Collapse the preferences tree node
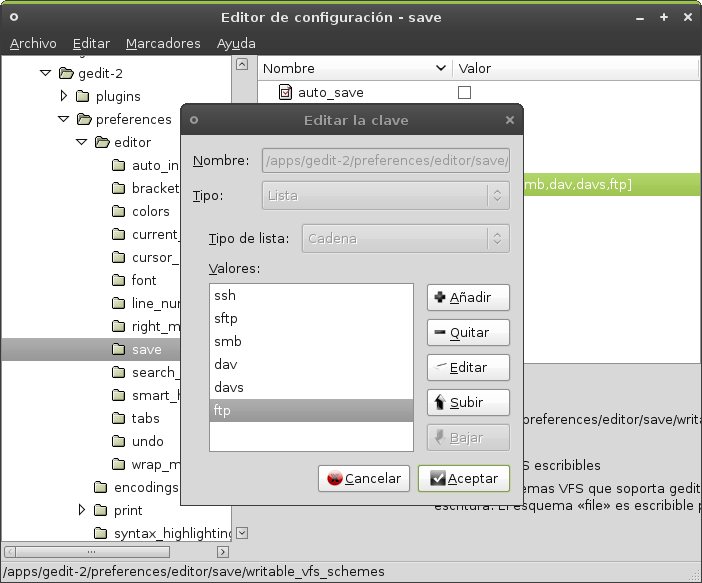 click(x=64, y=119)
